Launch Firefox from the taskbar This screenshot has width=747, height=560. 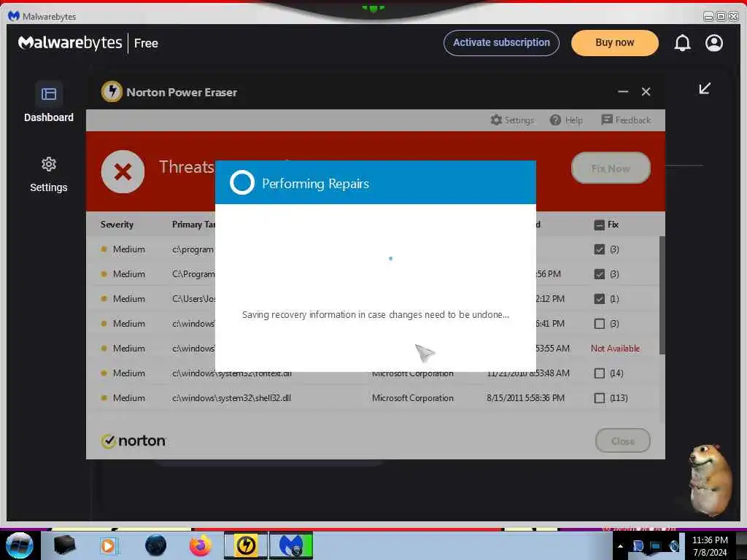201,545
